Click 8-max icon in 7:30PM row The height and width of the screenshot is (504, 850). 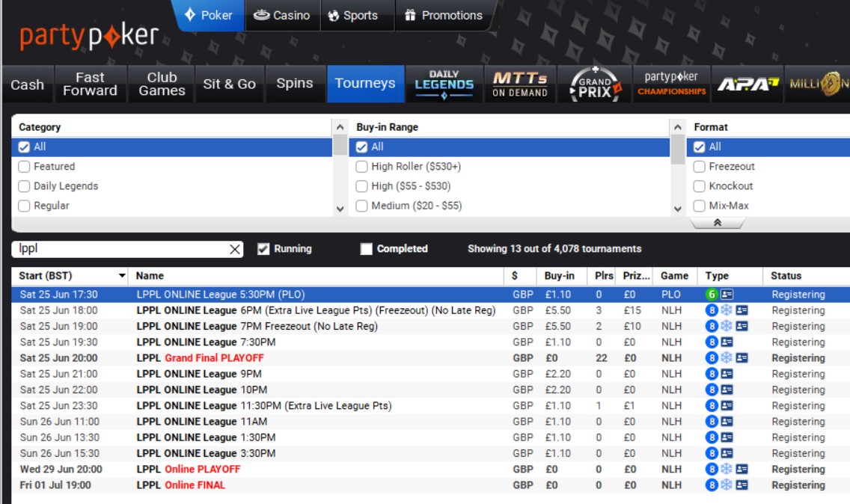tap(712, 342)
